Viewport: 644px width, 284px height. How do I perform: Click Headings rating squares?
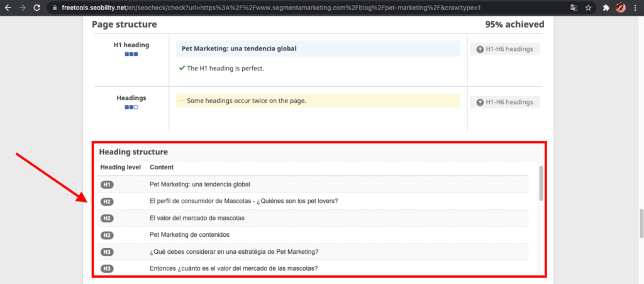(131, 107)
